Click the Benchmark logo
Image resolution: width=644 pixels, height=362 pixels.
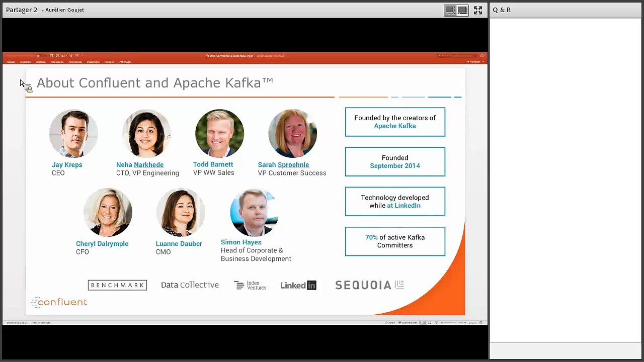tap(117, 285)
